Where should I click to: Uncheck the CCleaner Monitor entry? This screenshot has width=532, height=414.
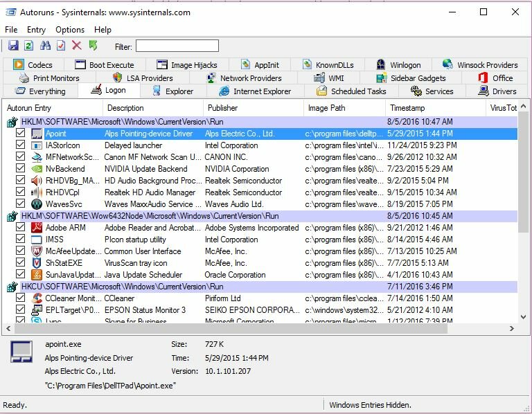[20, 298]
